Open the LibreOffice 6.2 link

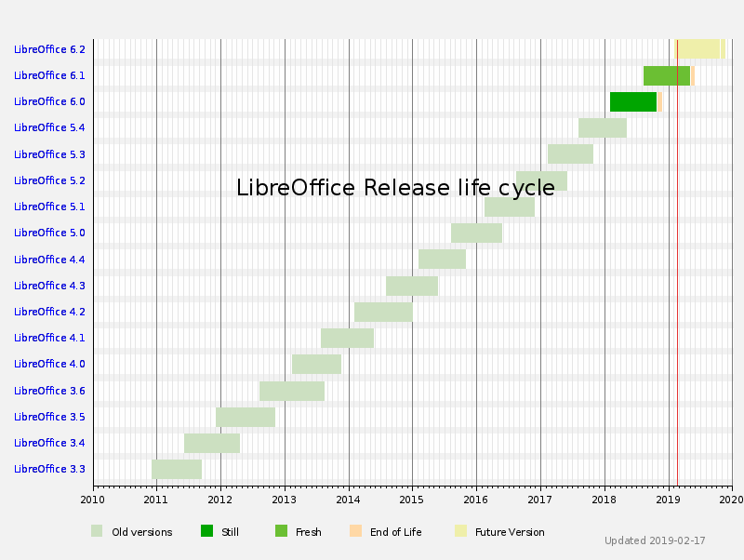pos(49,49)
